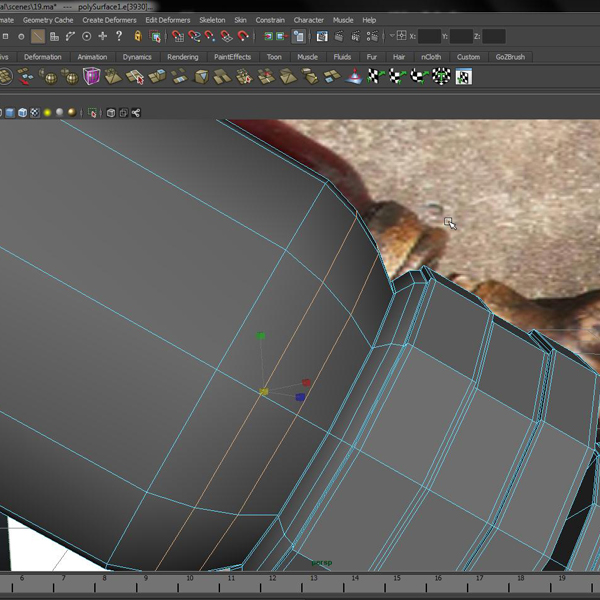This screenshot has height=600, width=600.
Task: Toggle the red magnet snap to points icon
Action: tap(210, 36)
